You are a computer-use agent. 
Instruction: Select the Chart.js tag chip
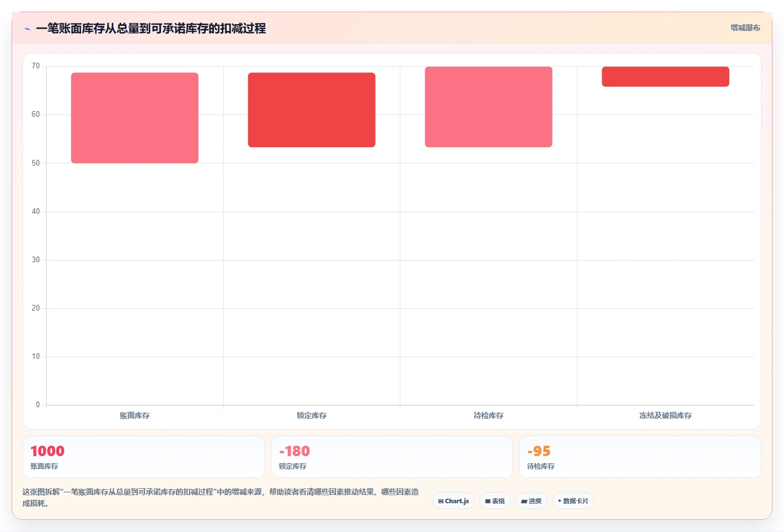tap(453, 501)
